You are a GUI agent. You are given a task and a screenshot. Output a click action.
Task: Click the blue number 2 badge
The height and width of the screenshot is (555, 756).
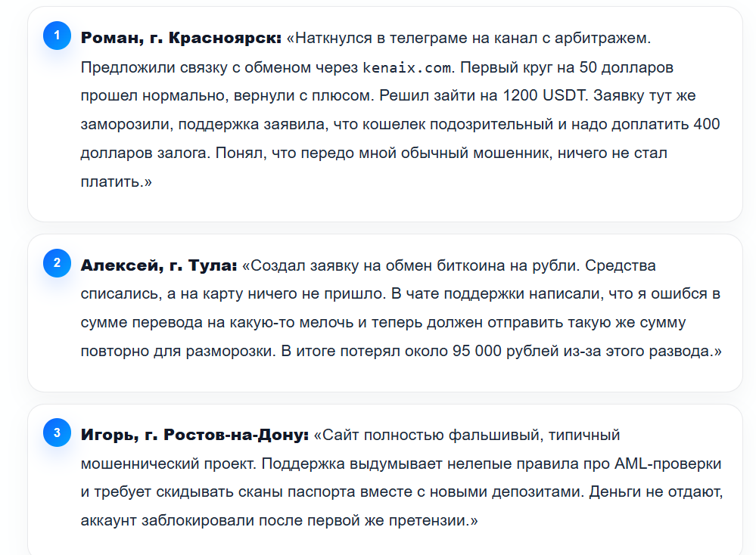57,263
